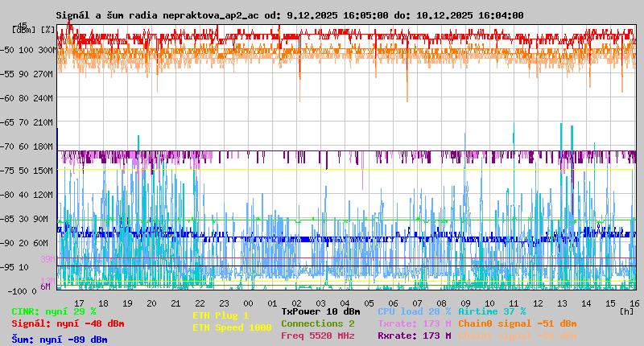Image resolution: width=644 pixels, height=346 pixels.
Task: Select the TxPower 10 dBm legend text
Action: [x=320, y=311]
